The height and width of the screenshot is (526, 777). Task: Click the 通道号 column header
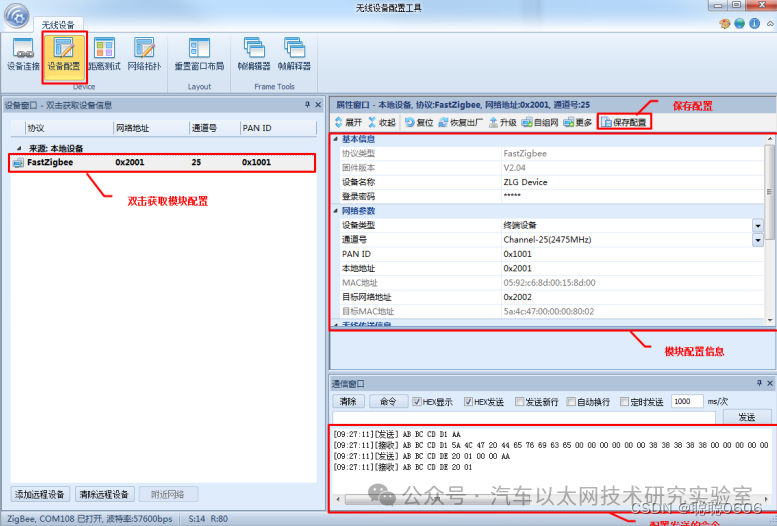215,128
